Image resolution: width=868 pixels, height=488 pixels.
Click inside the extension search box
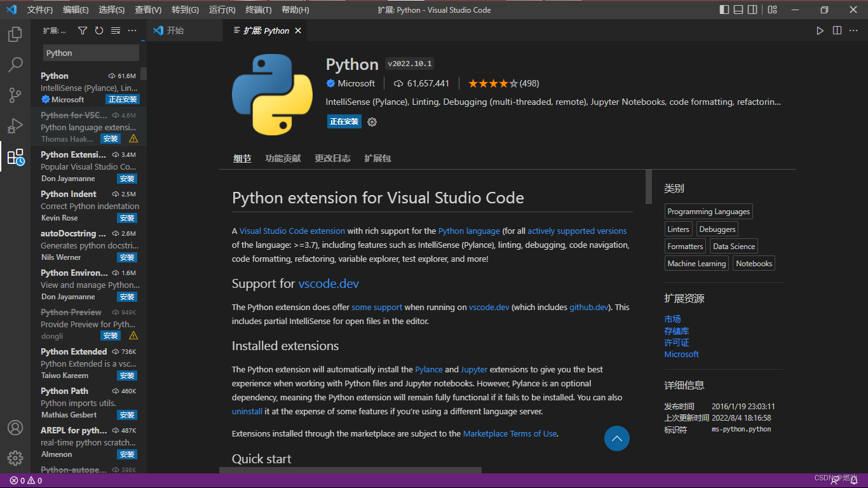tap(90, 53)
